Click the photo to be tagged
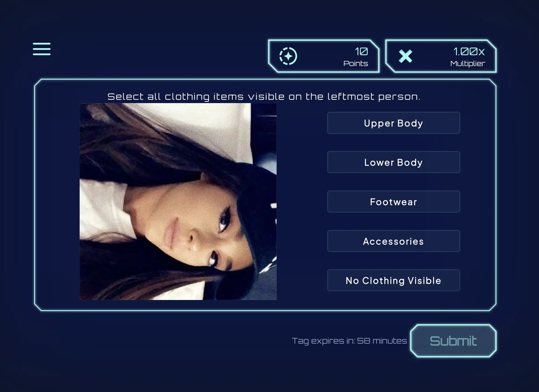 point(178,202)
